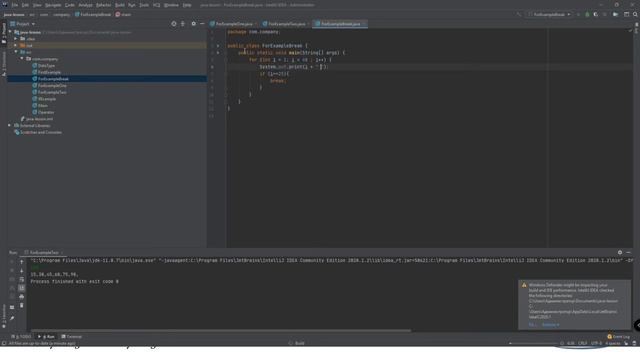This screenshot has width=640, height=360.
Task: Open the Terminal tool window button
Action: (x=71, y=337)
